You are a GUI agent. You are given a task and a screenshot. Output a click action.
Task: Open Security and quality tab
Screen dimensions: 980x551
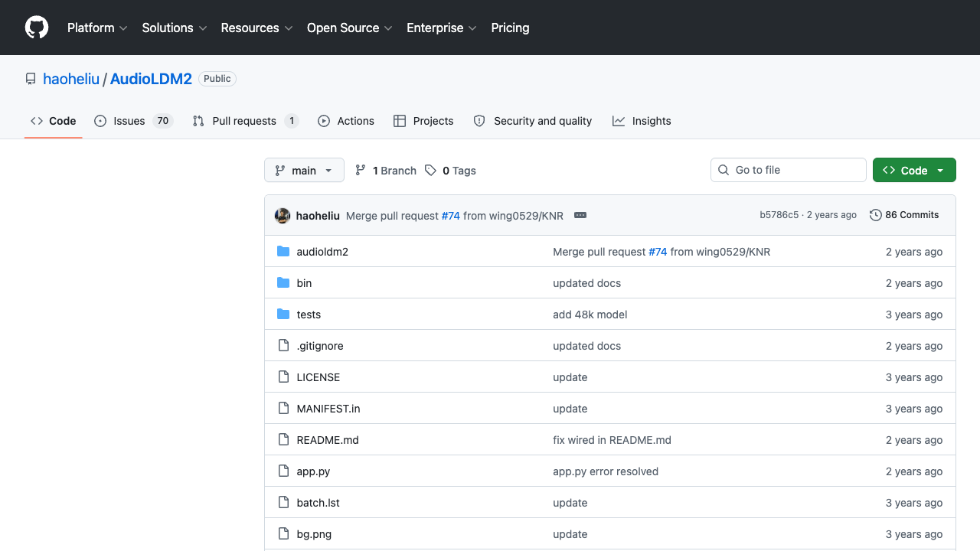pos(533,121)
